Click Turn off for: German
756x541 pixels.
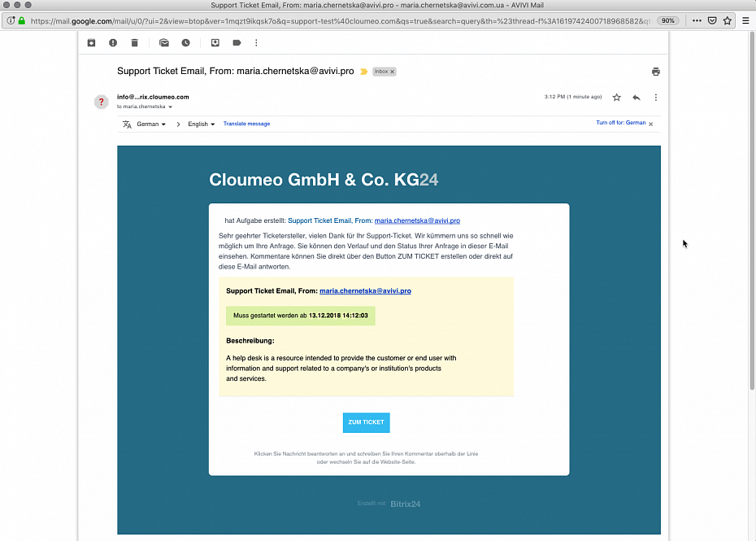click(x=620, y=123)
